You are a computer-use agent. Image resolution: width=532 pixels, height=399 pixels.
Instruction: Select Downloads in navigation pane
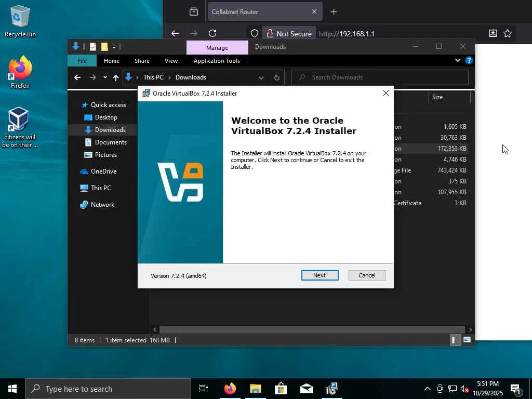pyautogui.click(x=105, y=130)
